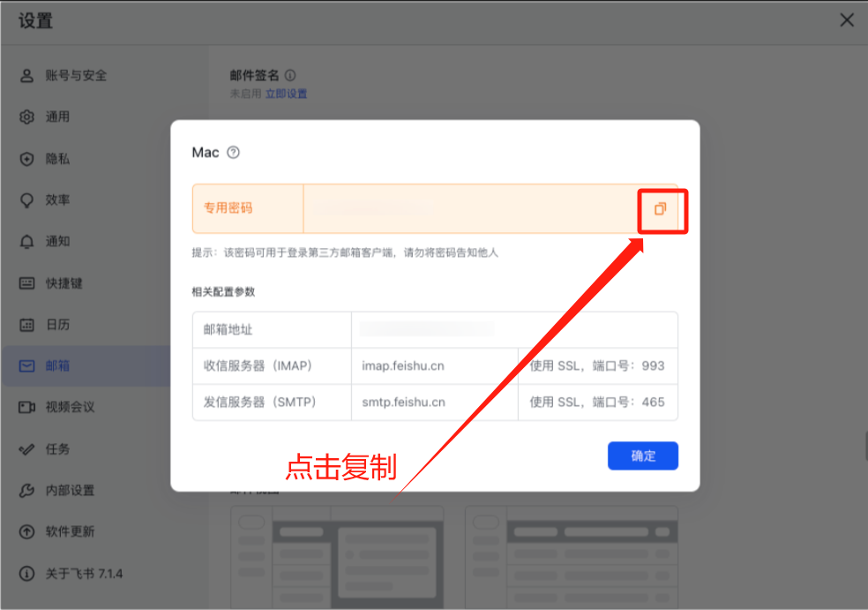Click the 关于飞书 info icon
This screenshot has height=610, width=868.
pyautogui.click(x=26, y=574)
